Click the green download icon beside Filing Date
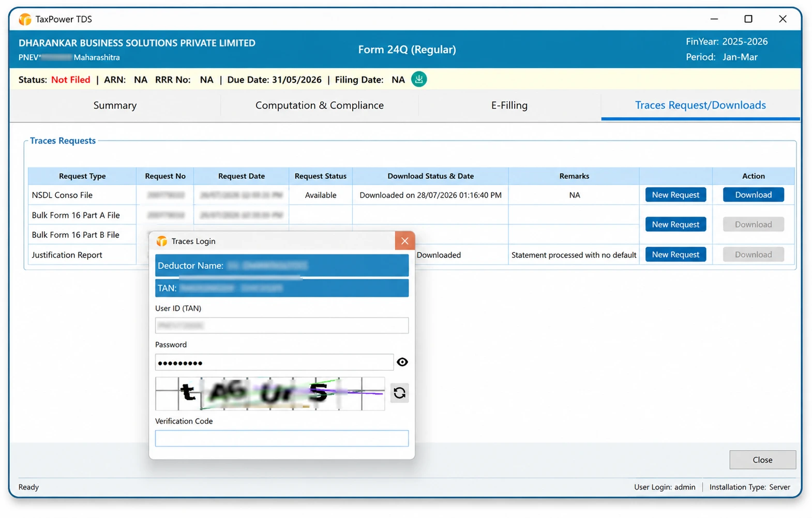The height and width of the screenshot is (518, 812). coord(419,79)
